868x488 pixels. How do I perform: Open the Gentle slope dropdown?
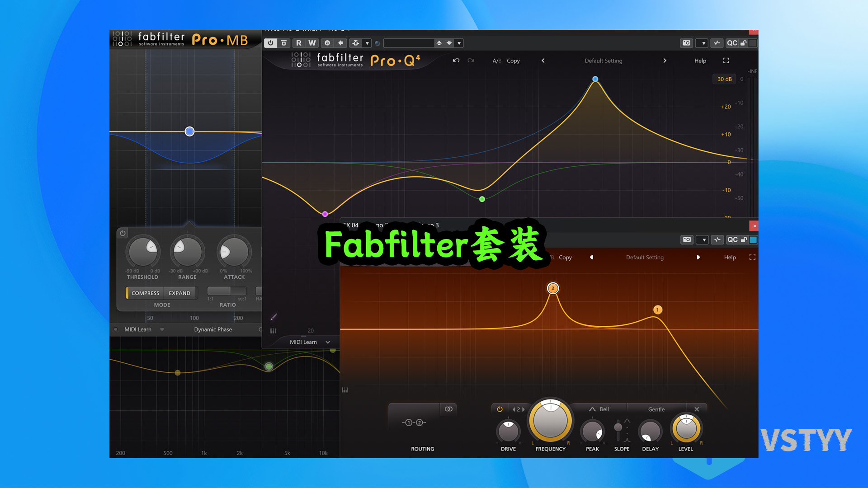(x=656, y=409)
